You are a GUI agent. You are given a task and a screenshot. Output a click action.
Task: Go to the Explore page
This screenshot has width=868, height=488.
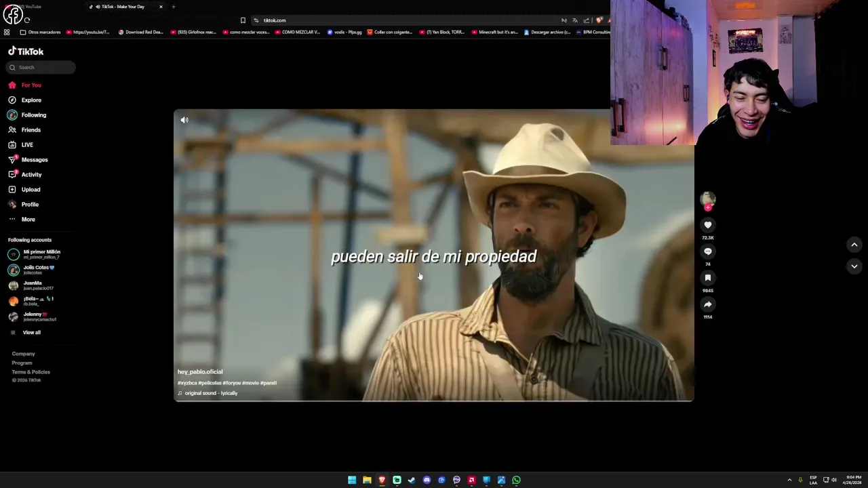coord(25,100)
